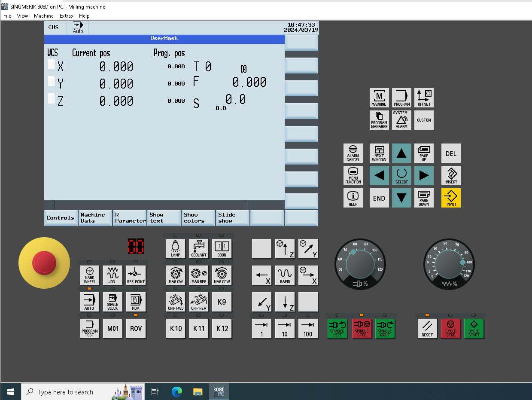The image size is (532, 400).
Task: Toggle the DOOR key
Action: (x=222, y=249)
